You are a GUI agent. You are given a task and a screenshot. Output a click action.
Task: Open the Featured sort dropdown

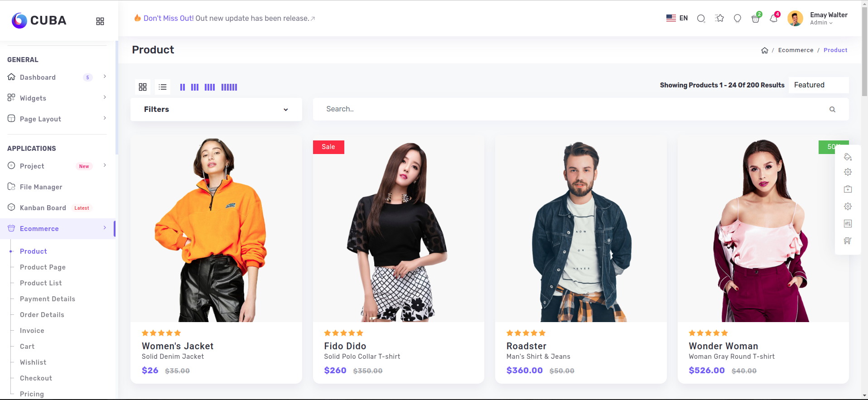coord(819,85)
